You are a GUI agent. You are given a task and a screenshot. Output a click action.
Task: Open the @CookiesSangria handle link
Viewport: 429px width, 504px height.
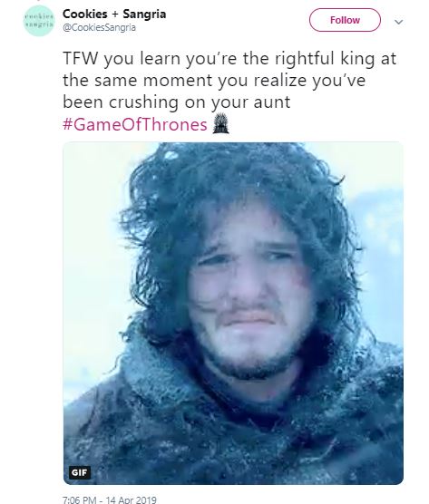[x=99, y=27]
